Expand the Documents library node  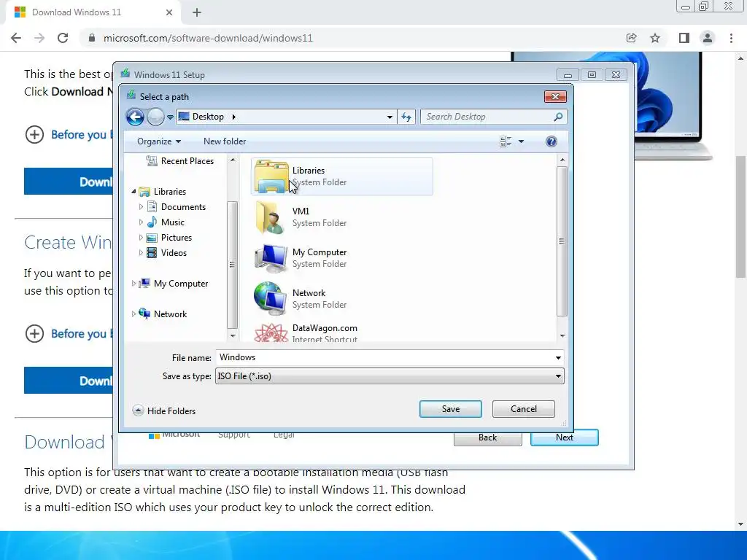tap(141, 206)
